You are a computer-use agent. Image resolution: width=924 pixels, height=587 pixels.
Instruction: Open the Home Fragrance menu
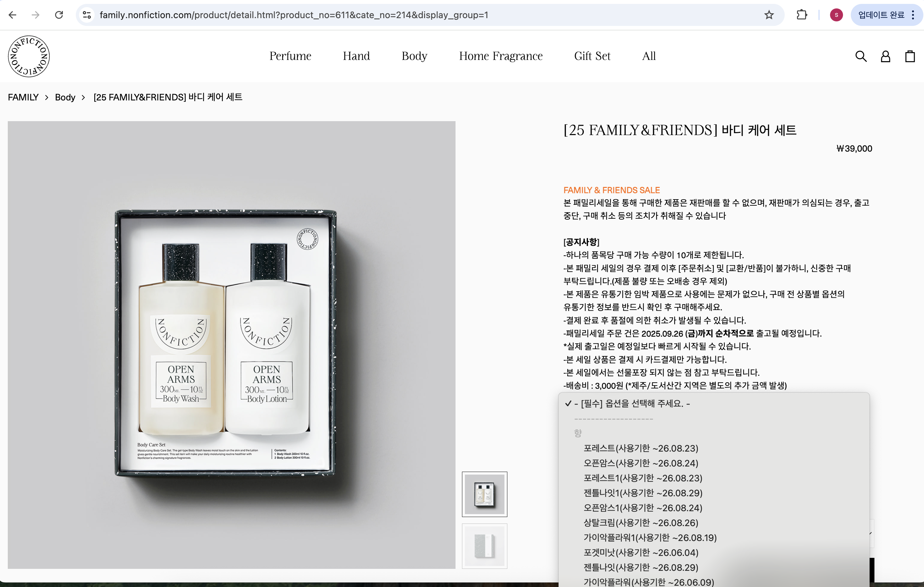[x=500, y=56]
